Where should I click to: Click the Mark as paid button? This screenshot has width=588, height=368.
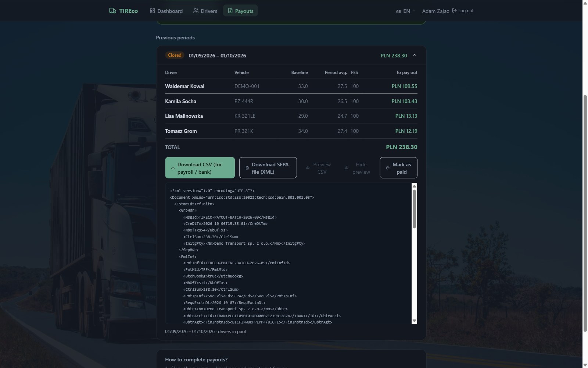(398, 168)
